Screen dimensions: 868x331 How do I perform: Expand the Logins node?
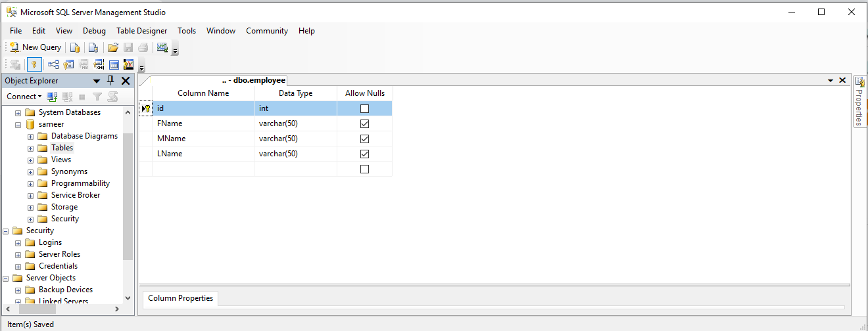[x=18, y=243]
